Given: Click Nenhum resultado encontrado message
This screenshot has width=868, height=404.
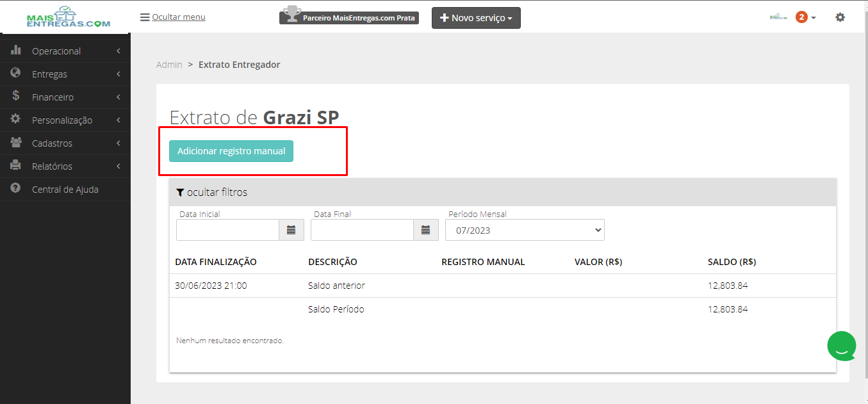Looking at the screenshot, I should (230, 341).
